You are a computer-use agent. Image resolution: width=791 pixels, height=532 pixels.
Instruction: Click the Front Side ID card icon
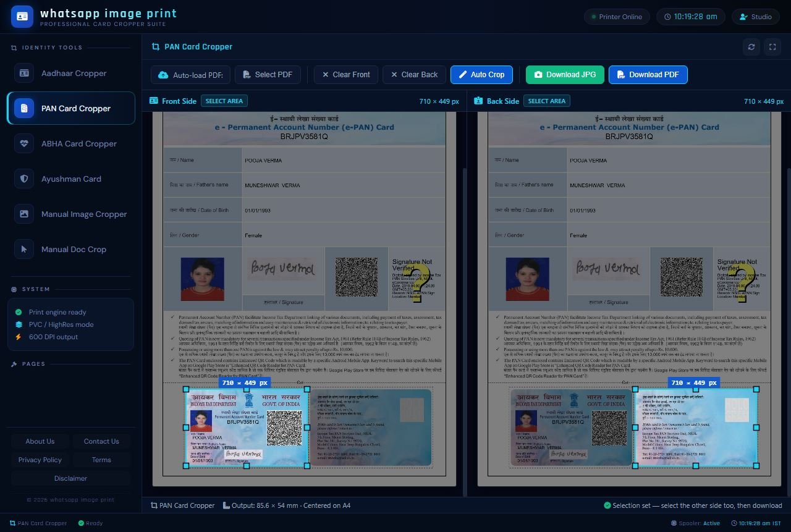(x=154, y=101)
